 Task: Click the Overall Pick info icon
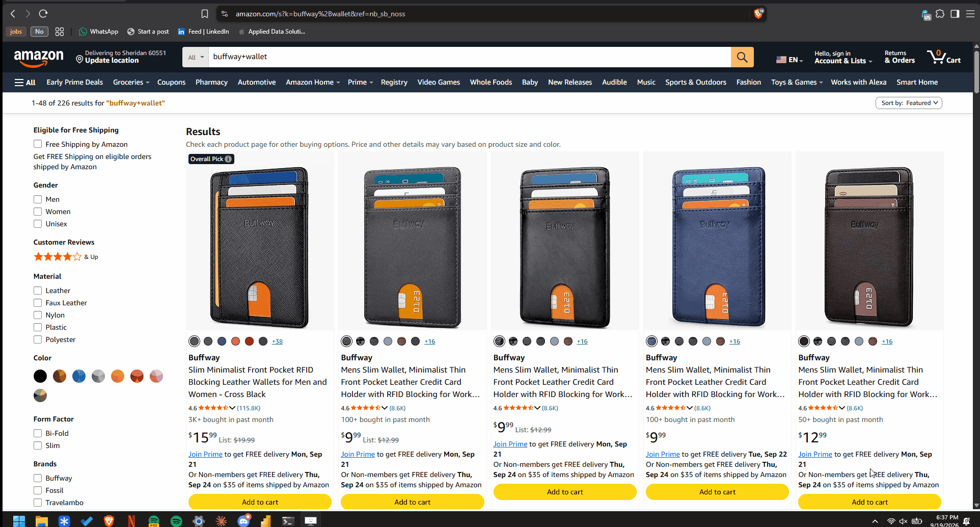(229, 159)
